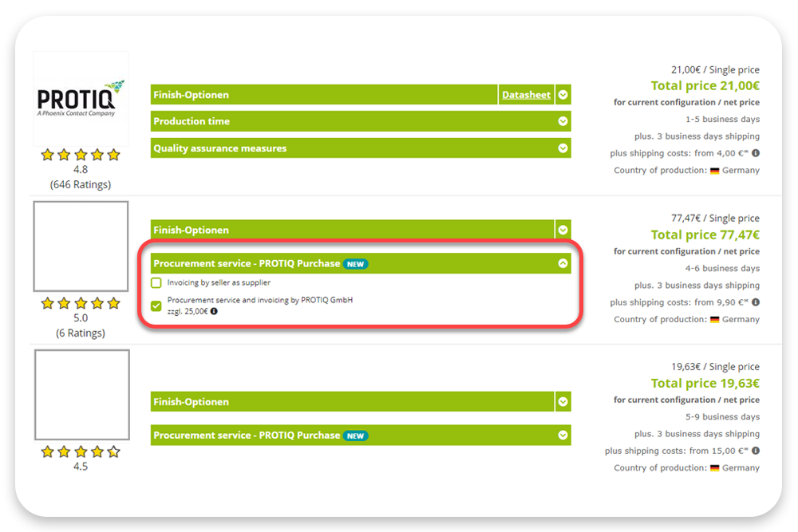Click the 646 Ratings link
Viewport: 798px width, 532px height.
[80, 184]
